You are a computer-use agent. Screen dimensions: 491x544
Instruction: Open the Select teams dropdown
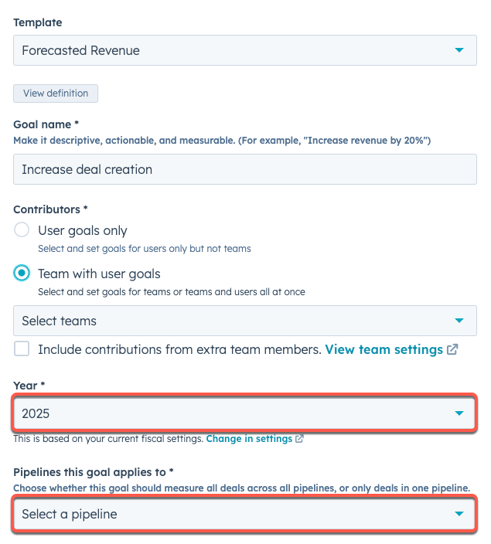tap(245, 321)
